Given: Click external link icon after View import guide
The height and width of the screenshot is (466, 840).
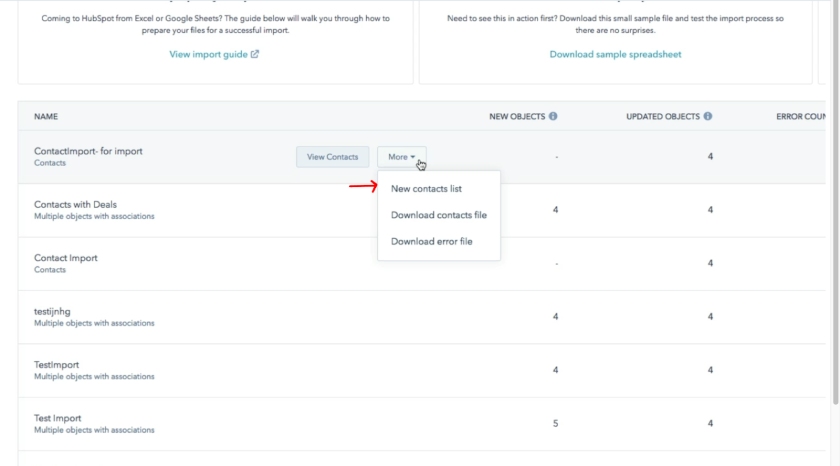Looking at the screenshot, I should 255,55.
